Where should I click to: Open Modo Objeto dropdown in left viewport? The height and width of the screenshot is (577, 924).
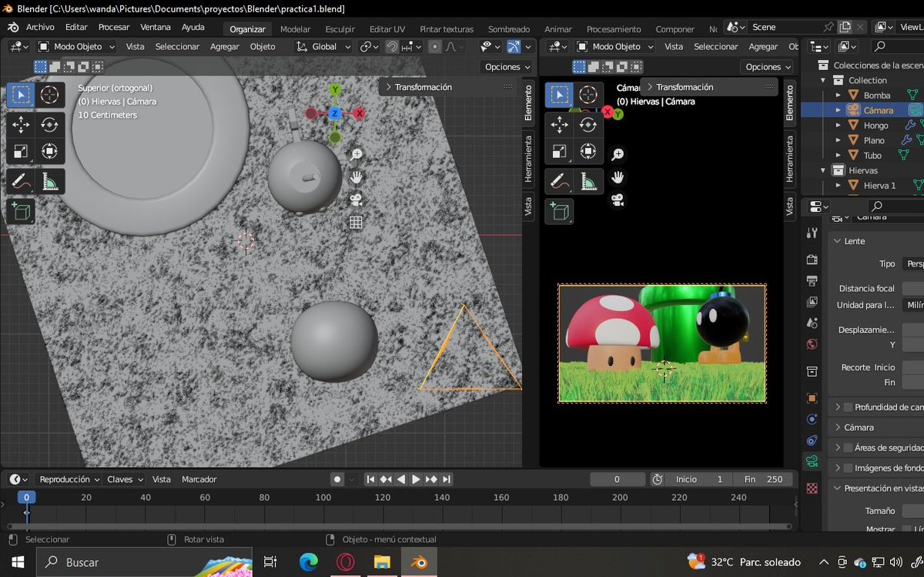[x=76, y=47]
